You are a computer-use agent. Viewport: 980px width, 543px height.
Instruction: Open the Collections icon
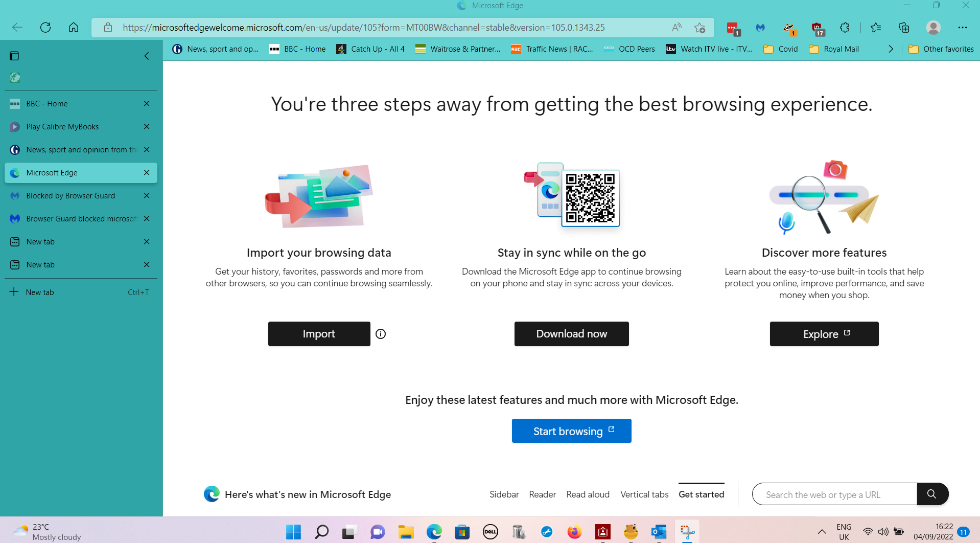pyautogui.click(x=904, y=28)
